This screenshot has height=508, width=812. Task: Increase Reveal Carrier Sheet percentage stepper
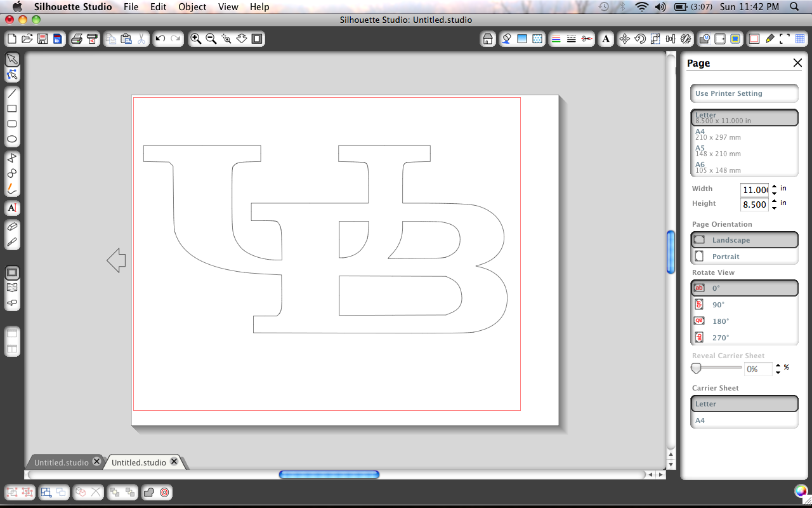tap(778, 365)
